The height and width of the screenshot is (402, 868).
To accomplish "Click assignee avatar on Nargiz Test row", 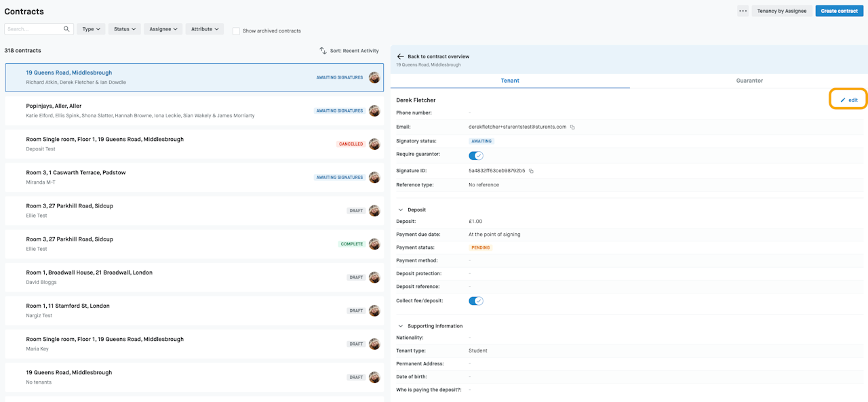I will [x=374, y=310].
